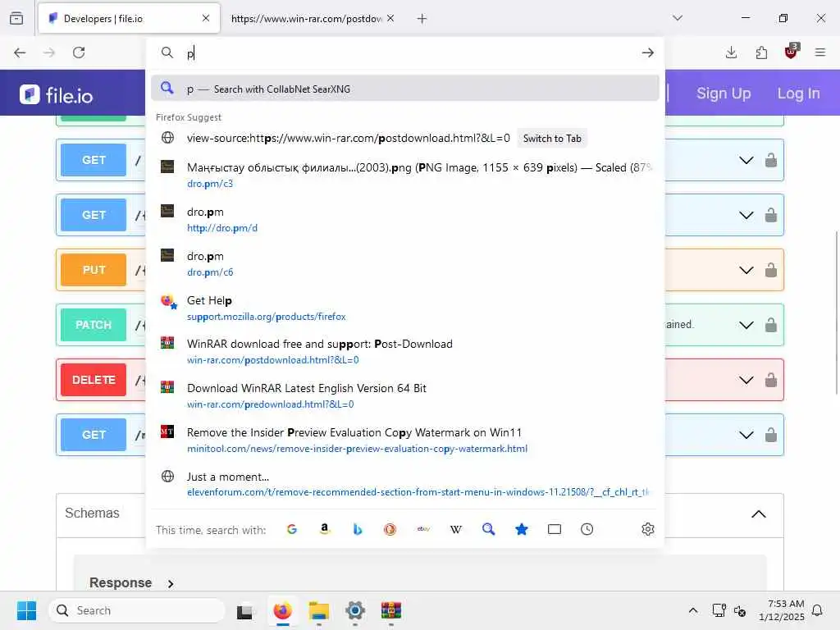Open Remove Insider Preview Watermark suggestion
Viewport: 840px width, 630px height.
pos(404,441)
